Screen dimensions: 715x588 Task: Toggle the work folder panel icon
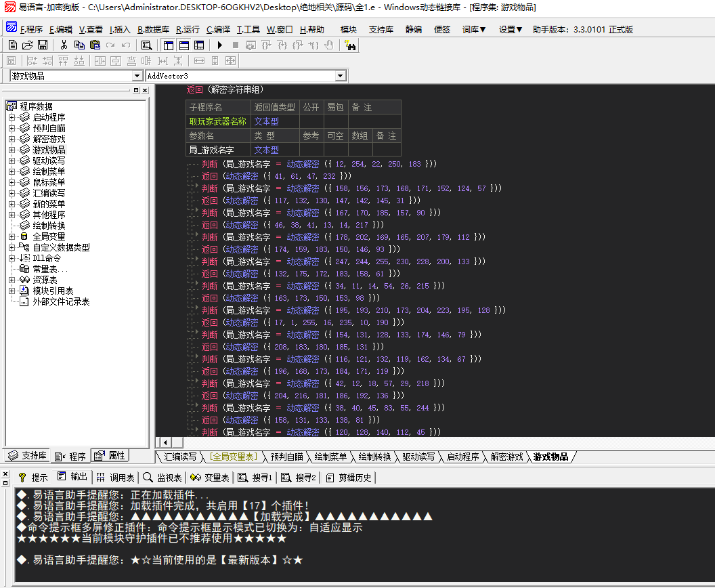(169, 45)
